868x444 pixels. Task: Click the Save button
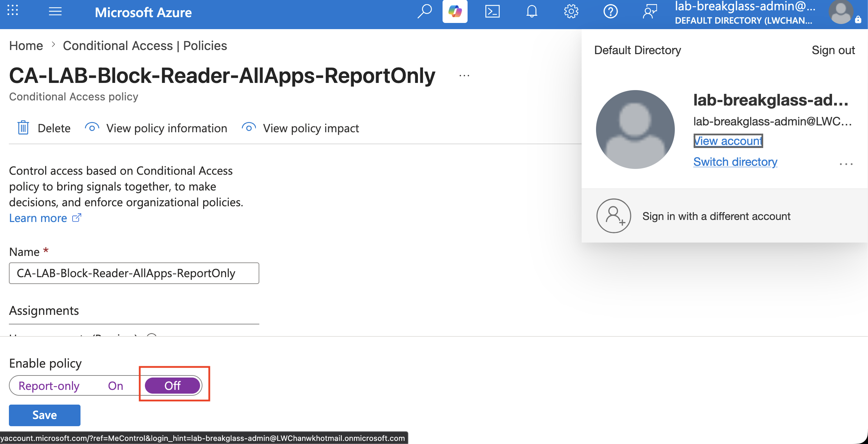click(x=45, y=415)
